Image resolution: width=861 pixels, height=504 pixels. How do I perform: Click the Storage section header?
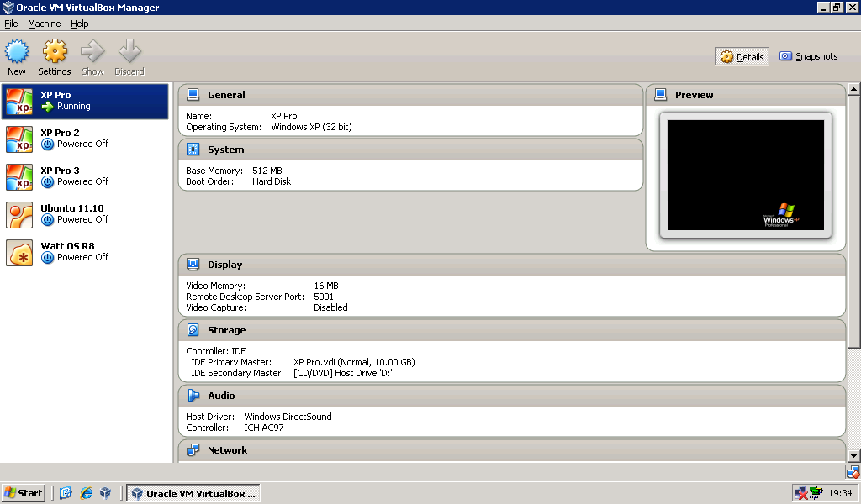227,330
